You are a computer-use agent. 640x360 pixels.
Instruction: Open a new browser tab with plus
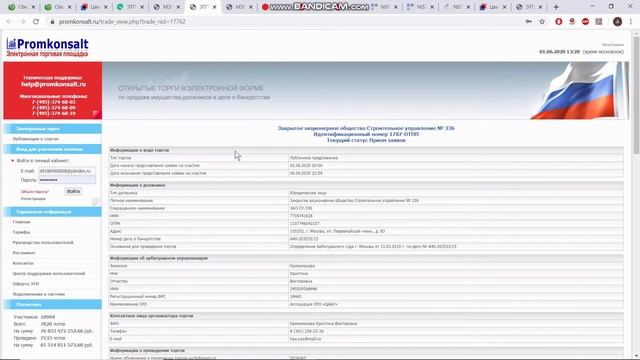point(556,7)
